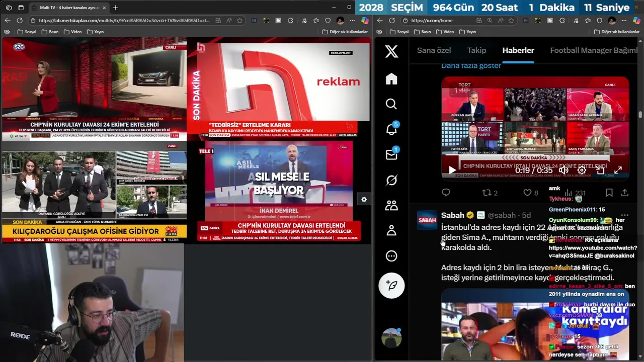Open Grok icon in X sidebar
This screenshot has height=362, width=644.
391,180
